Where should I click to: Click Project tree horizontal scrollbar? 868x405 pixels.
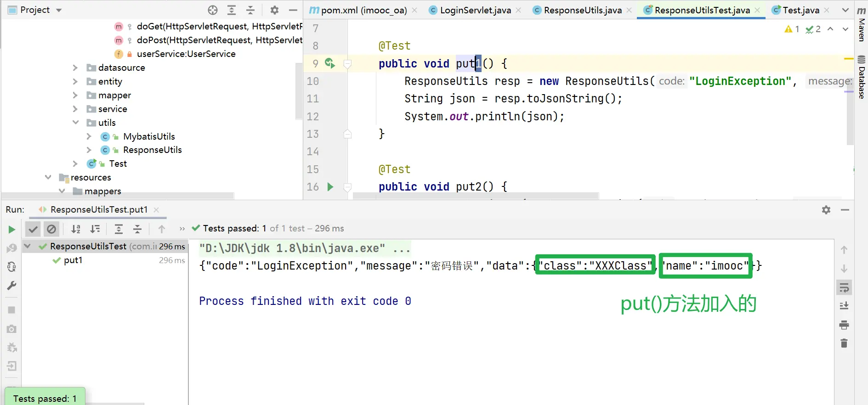[x=118, y=196]
